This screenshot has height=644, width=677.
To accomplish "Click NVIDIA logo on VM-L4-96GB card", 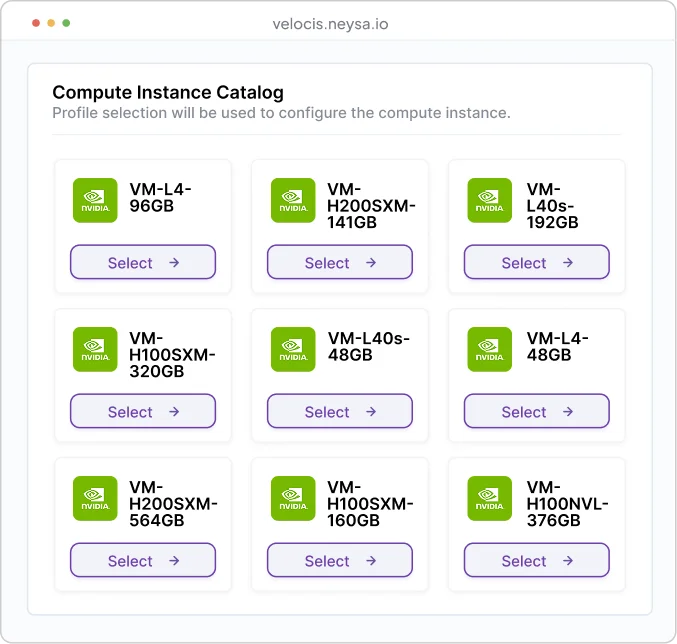I will (x=95, y=200).
